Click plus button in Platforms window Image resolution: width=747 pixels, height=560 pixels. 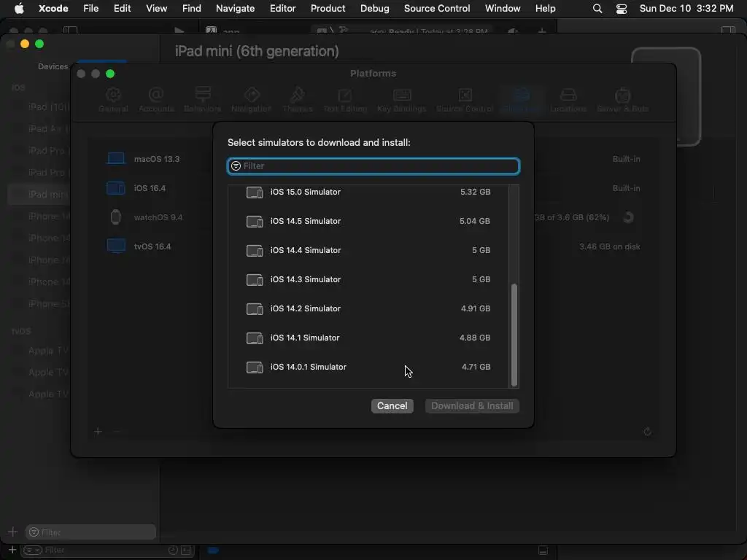98,432
